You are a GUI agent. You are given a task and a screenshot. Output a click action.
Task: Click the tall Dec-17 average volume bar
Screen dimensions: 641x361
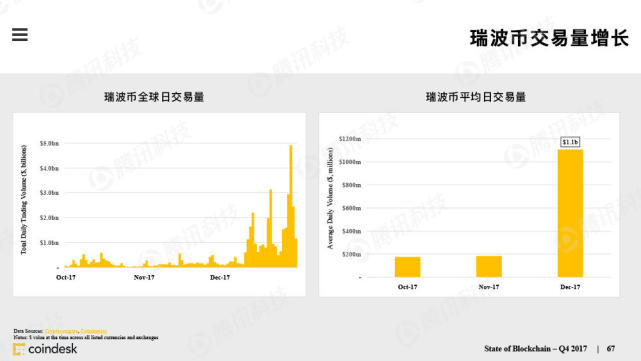pyautogui.click(x=570, y=213)
